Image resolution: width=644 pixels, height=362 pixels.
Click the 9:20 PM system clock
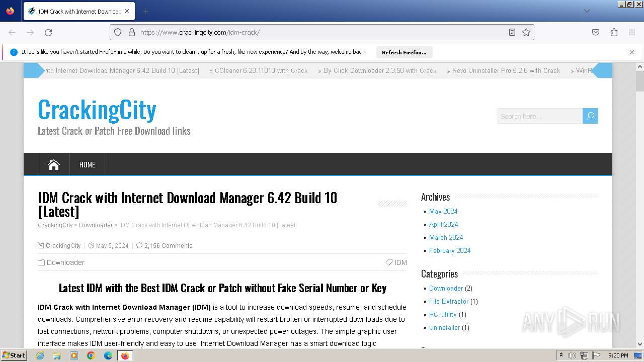click(x=618, y=355)
